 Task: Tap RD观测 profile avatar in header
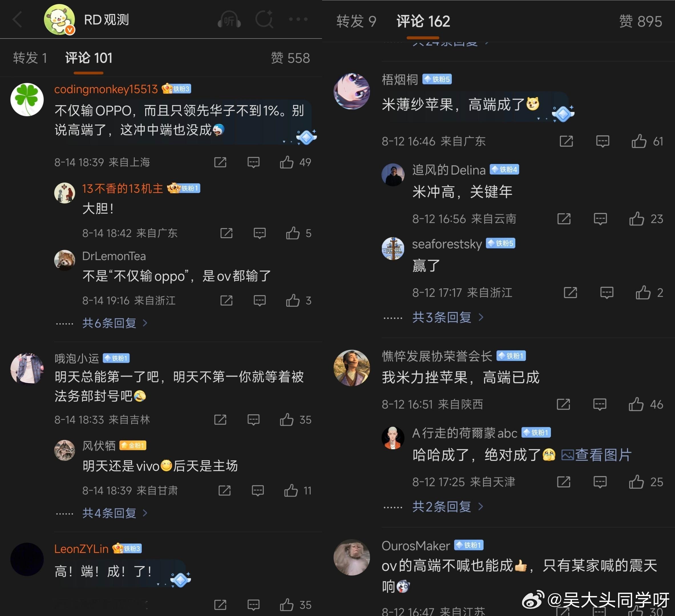pyautogui.click(x=59, y=19)
